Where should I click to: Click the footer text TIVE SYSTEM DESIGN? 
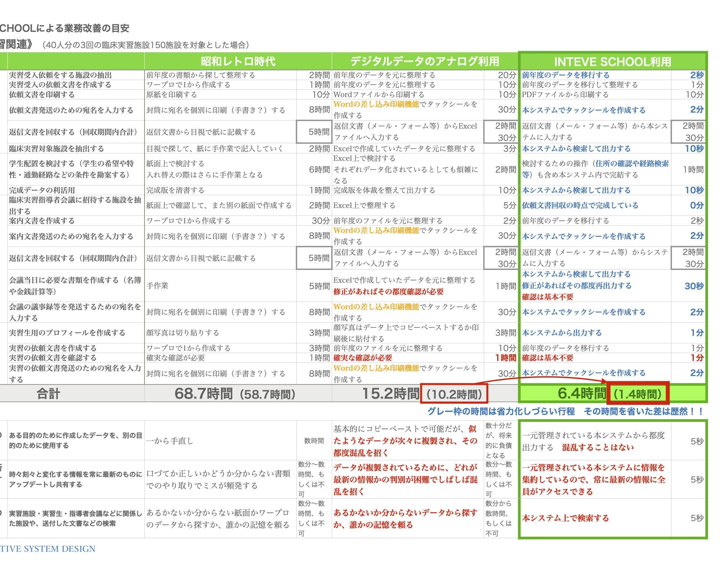[x=48, y=549]
